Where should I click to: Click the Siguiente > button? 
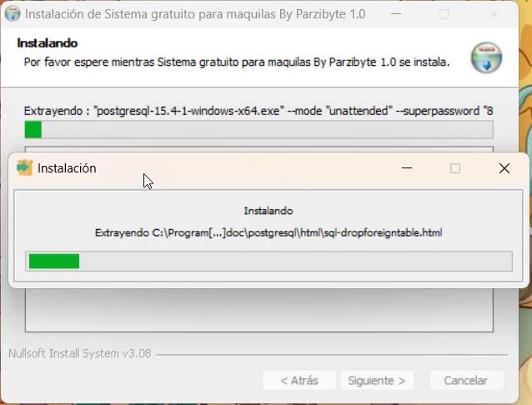tap(377, 381)
